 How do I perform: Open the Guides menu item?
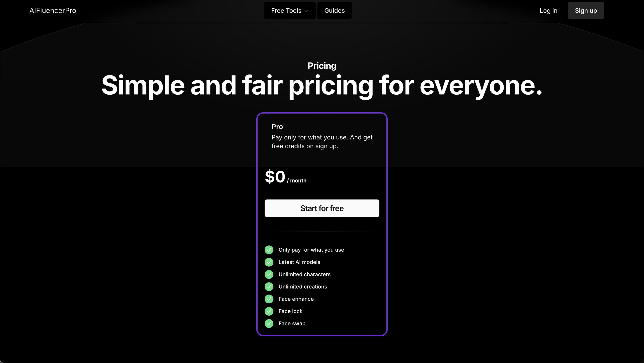coord(334,11)
